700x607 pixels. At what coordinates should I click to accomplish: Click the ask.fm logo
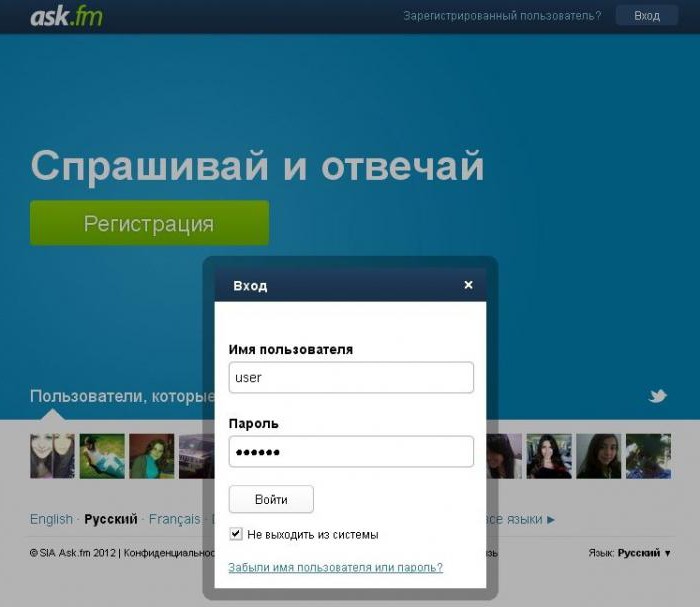pyautogui.click(x=66, y=16)
